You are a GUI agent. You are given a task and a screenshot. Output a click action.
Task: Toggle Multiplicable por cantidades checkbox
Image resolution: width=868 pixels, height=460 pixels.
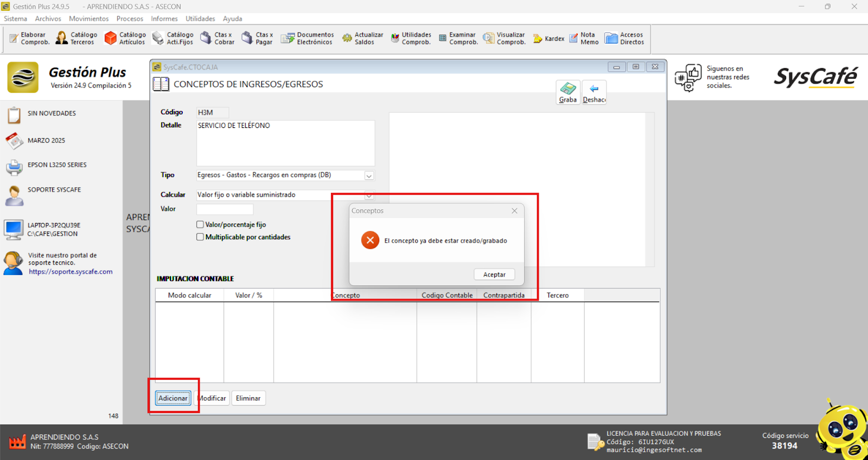(x=200, y=237)
